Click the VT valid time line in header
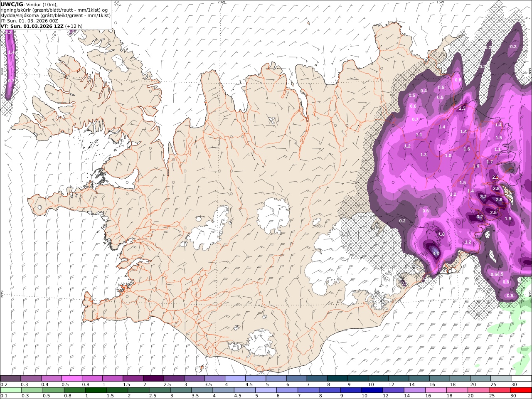 42,26
